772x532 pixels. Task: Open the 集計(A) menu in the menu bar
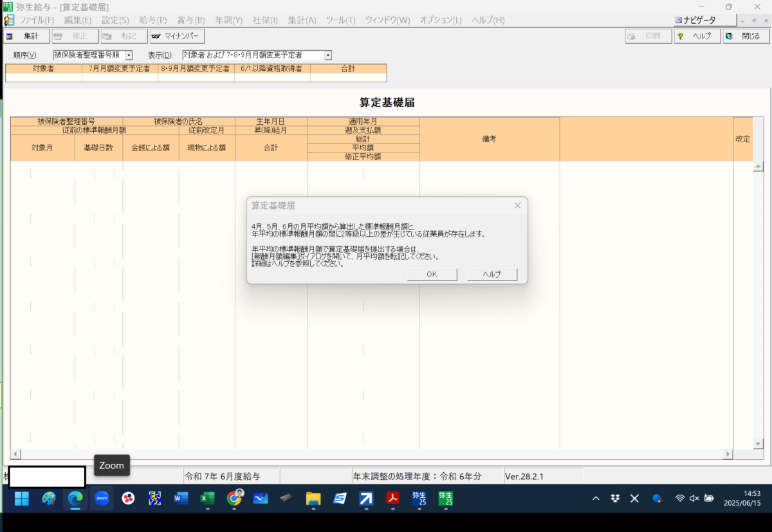pyautogui.click(x=302, y=20)
